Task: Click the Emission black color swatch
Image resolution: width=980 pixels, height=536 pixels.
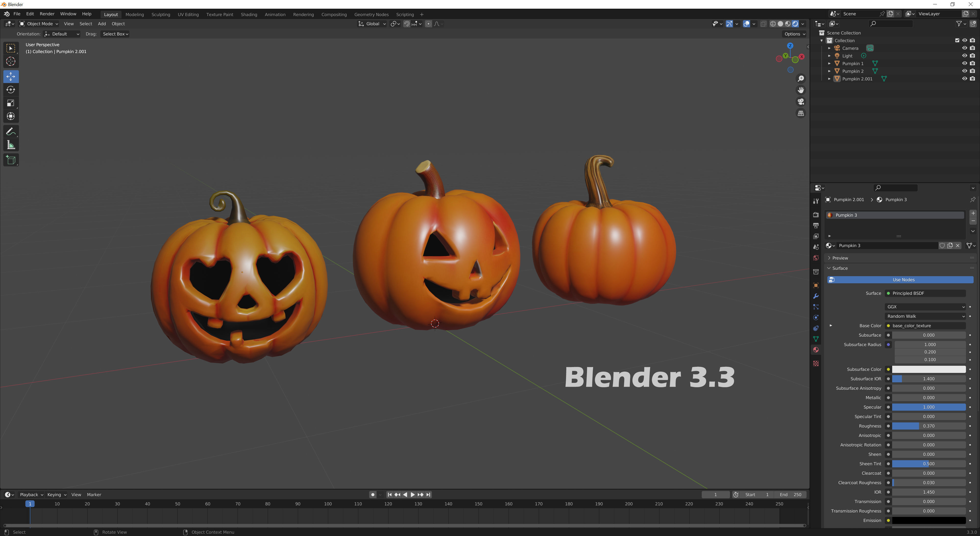Action: coord(929,520)
